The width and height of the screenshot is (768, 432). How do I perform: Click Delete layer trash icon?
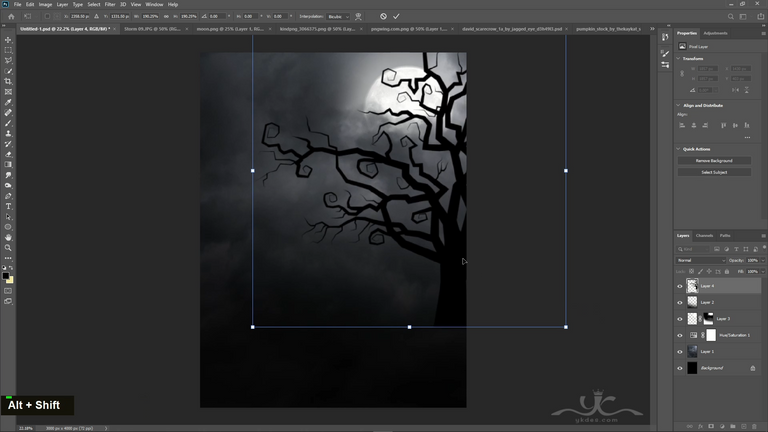tap(755, 427)
